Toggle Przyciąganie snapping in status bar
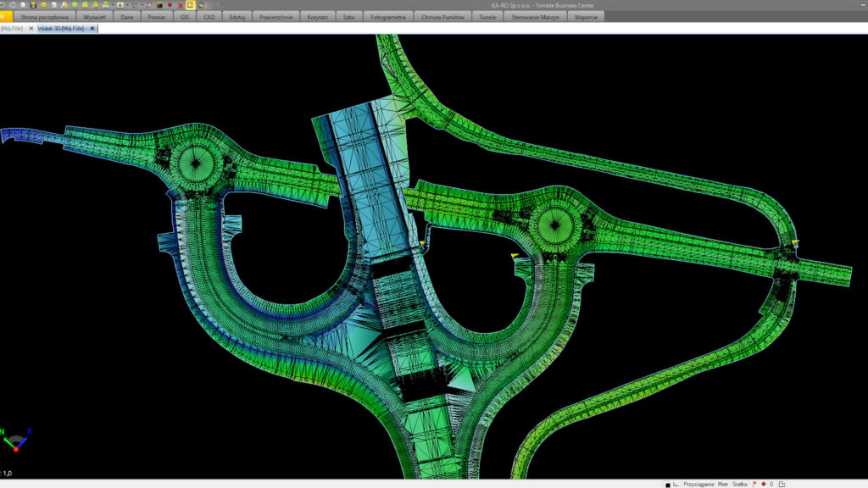This screenshot has width=868, height=488. click(x=698, y=484)
